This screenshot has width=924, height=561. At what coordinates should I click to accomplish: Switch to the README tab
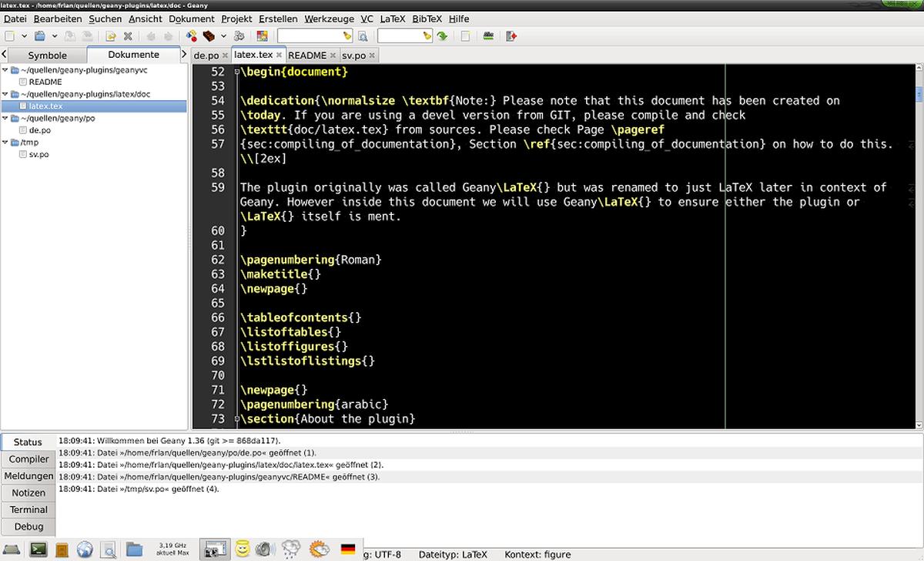308,55
